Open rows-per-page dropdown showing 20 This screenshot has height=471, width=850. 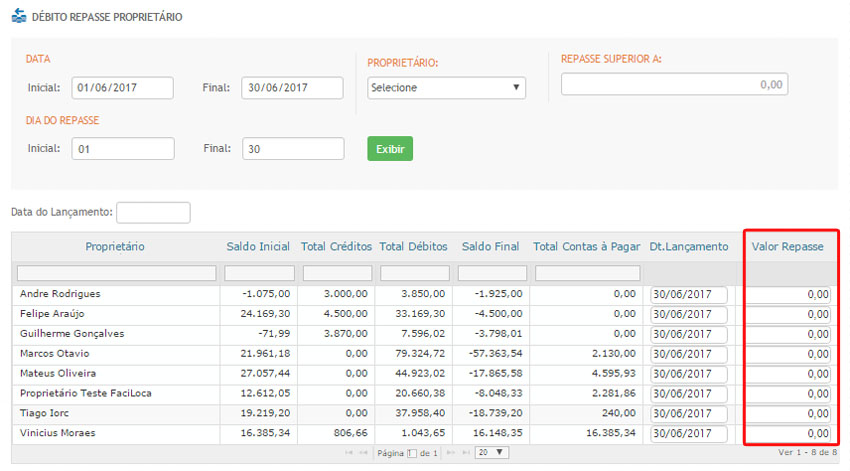point(491,453)
